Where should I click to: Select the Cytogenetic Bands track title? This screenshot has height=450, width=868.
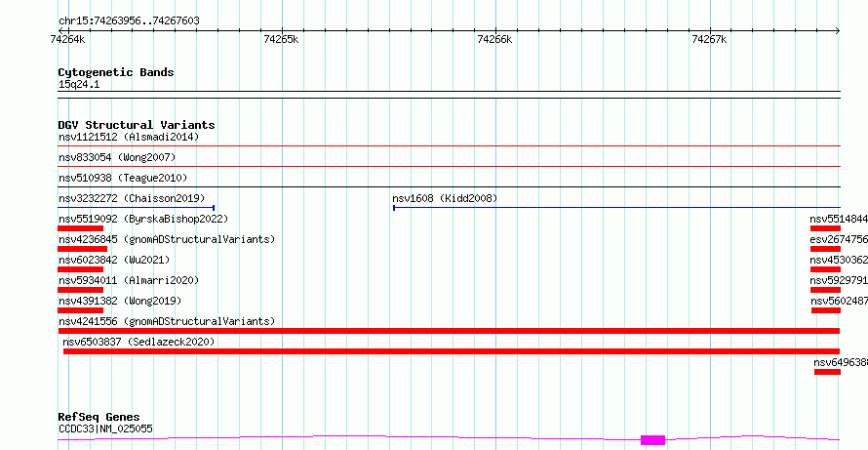[x=116, y=72]
